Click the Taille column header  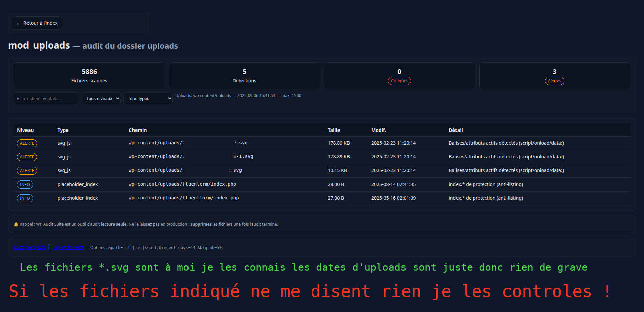coord(334,130)
